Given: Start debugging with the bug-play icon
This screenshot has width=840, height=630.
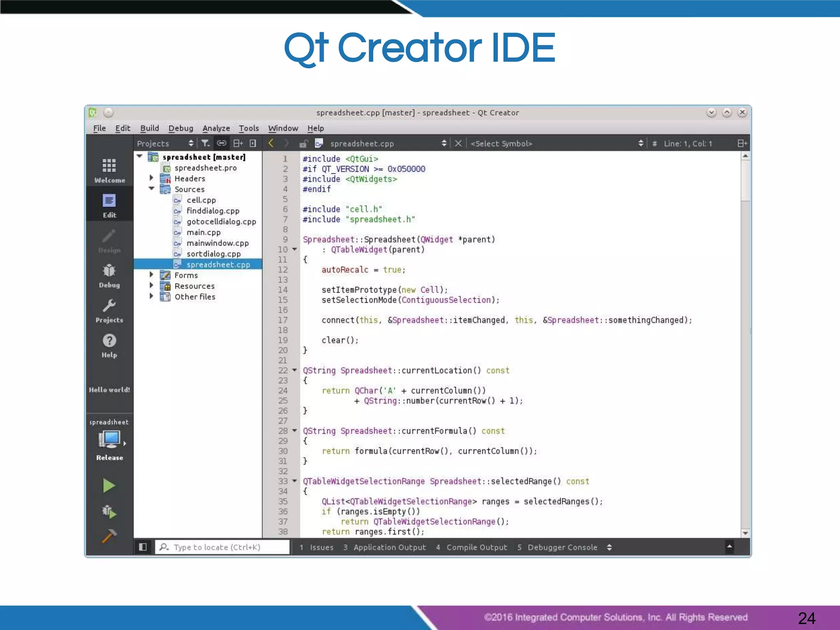Looking at the screenshot, I should point(109,511).
